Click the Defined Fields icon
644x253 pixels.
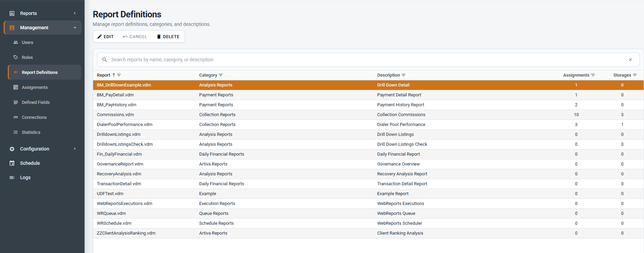pyautogui.click(x=16, y=102)
